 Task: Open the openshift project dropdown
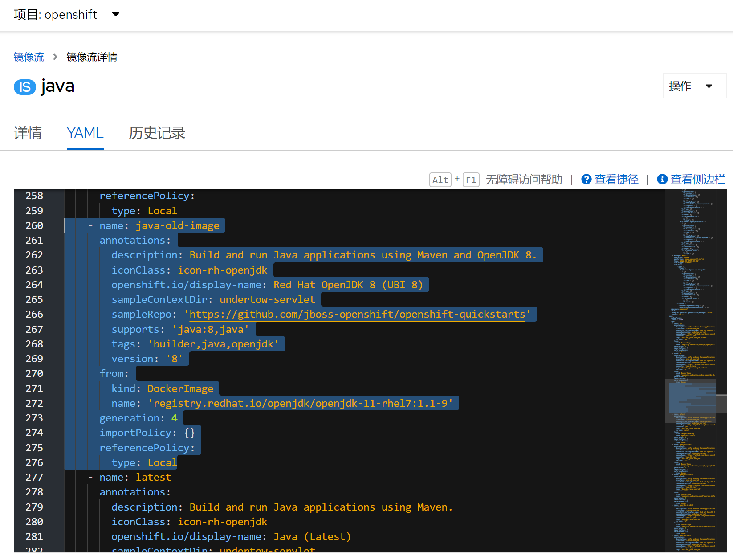[66, 15]
